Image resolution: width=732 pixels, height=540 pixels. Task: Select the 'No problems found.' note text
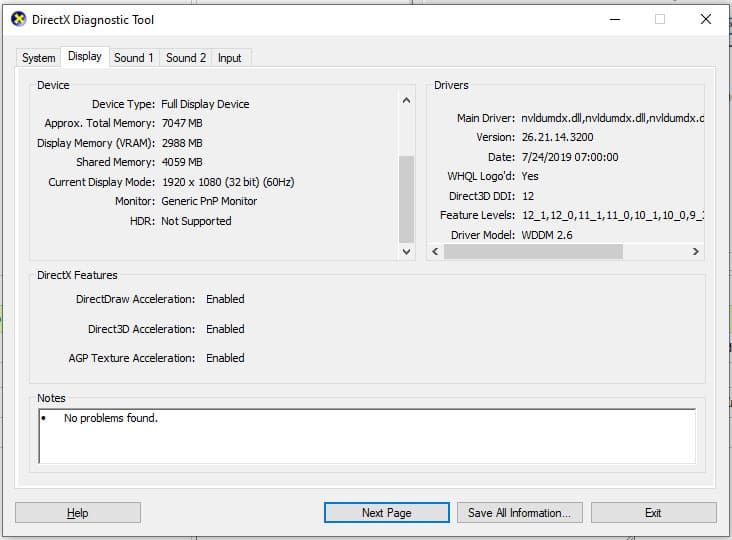111,418
